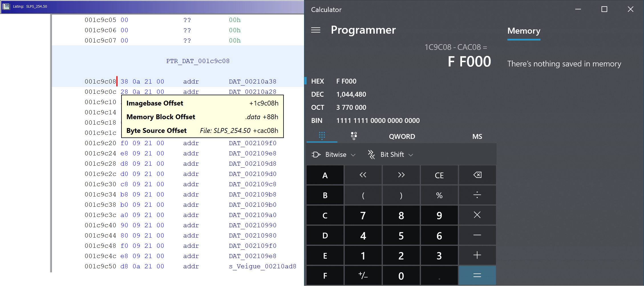Click 00h value at address 001c9c07
This screenshot has width=644, height=286.
pos(235,40)
